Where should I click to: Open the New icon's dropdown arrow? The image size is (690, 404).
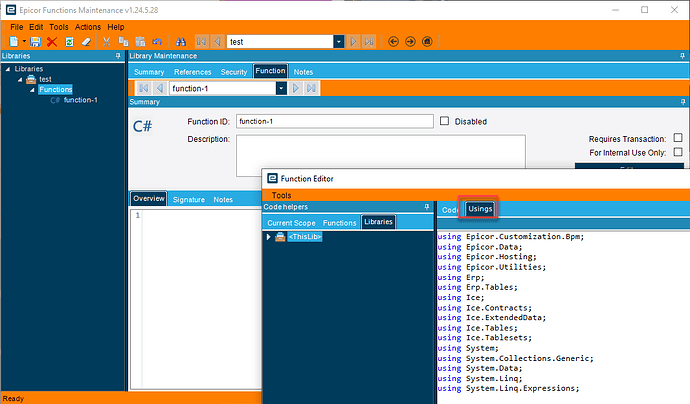click(24, 41)
